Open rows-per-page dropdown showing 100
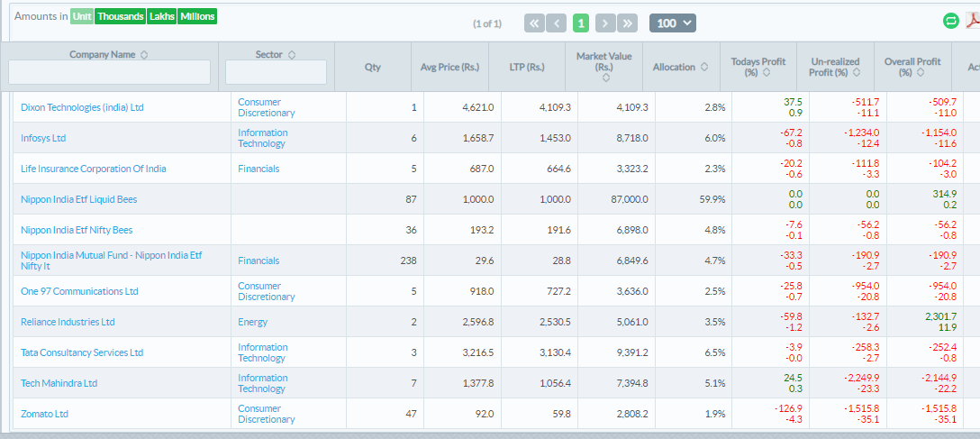Image resolution: width=980 pixels, height=439 pixels. [x=673, y=23]
